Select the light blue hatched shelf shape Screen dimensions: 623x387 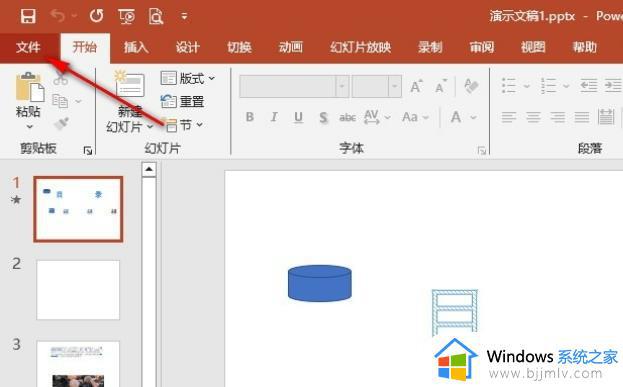point(455,312)
